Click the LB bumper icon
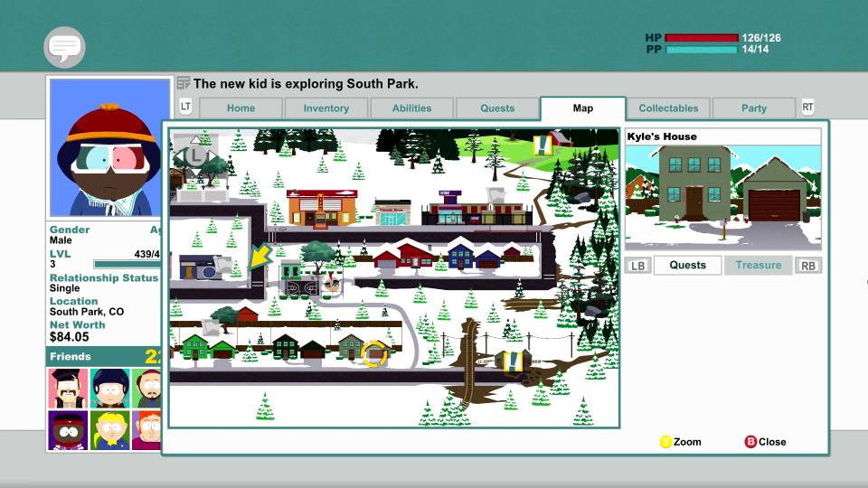The width and height of the screenshot is (868, 488). [637, 266]
